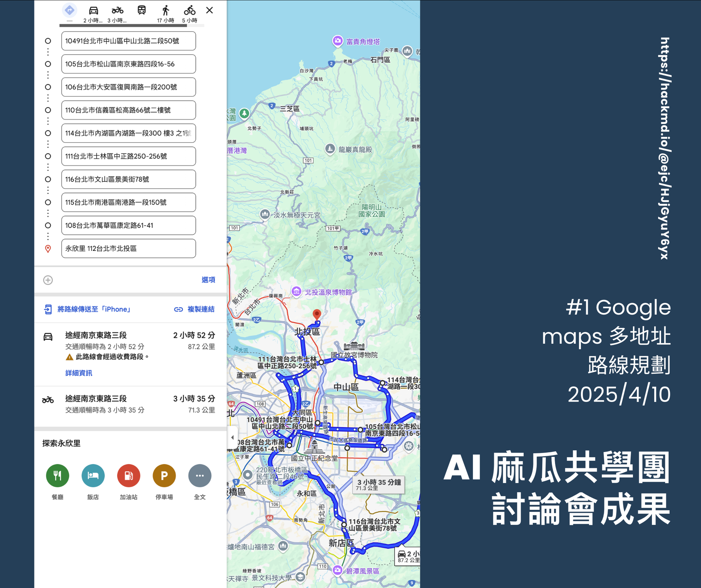The width and height of the screenshot is (701, 588).
Task: Close the directions panel
Action: tap(210, 10)
